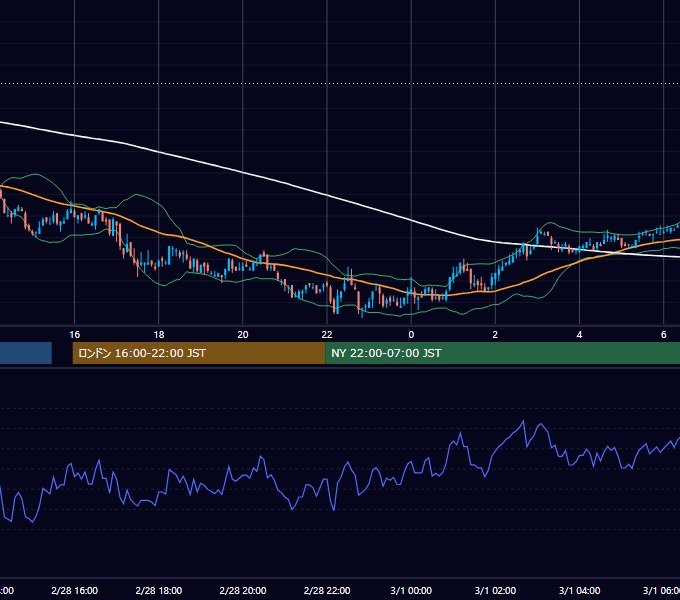Click the 2/28 18:00 date label
The height and width of the screenshot is (600, 680).
(x=159, y=590)
